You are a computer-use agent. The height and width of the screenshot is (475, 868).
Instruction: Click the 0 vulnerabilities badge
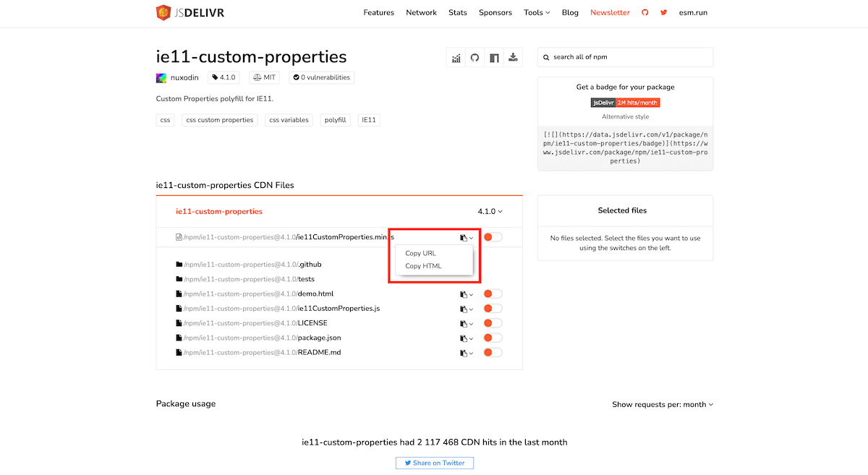pos(322,77)
